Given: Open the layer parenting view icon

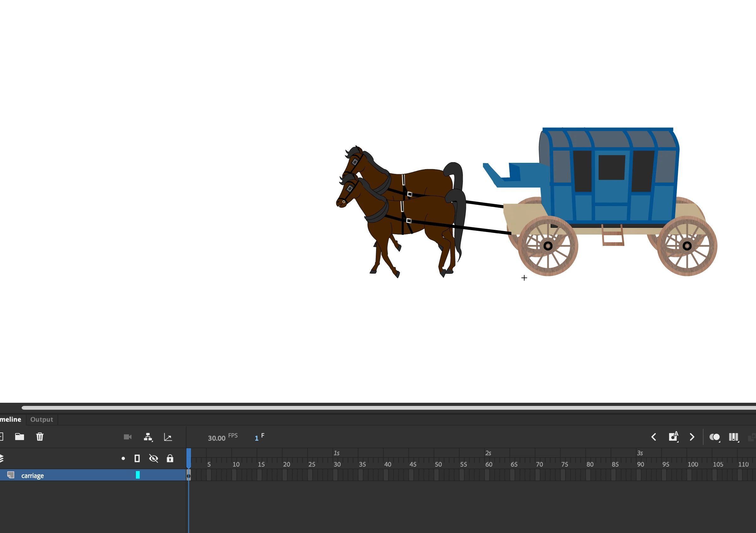Looking at the screenshot, I should (148, 437).
